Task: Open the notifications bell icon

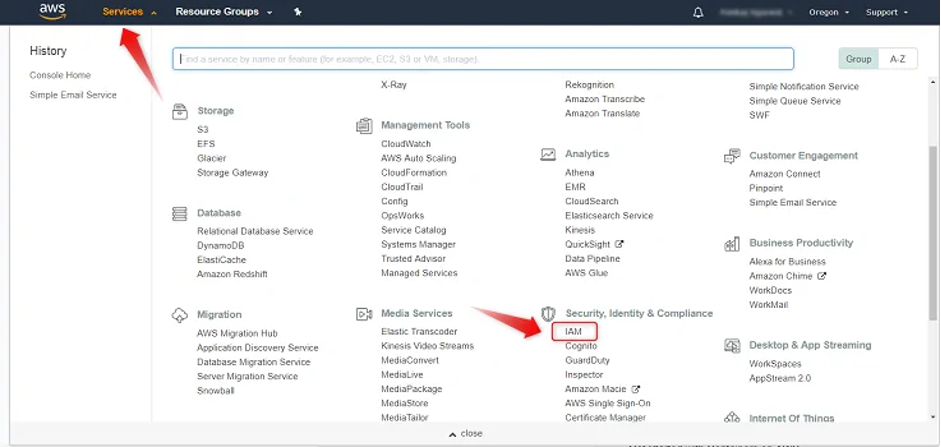Action: click(x=698, y=12)
